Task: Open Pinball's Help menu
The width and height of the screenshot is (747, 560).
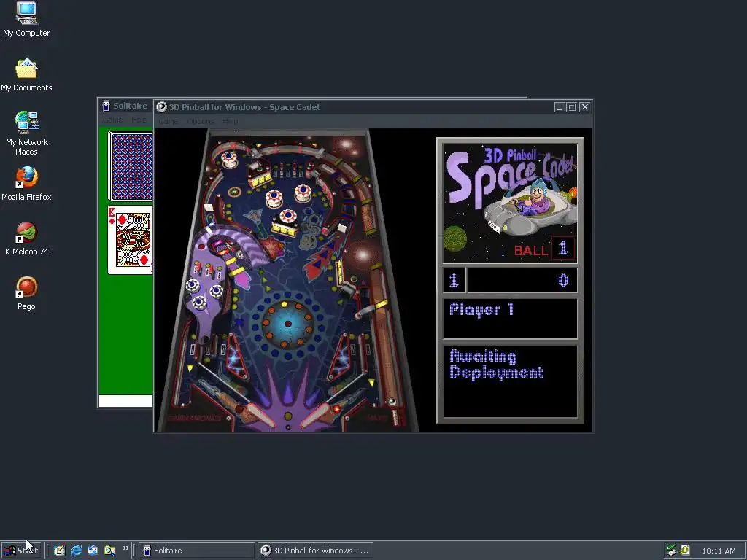Action: coord(230,122)
